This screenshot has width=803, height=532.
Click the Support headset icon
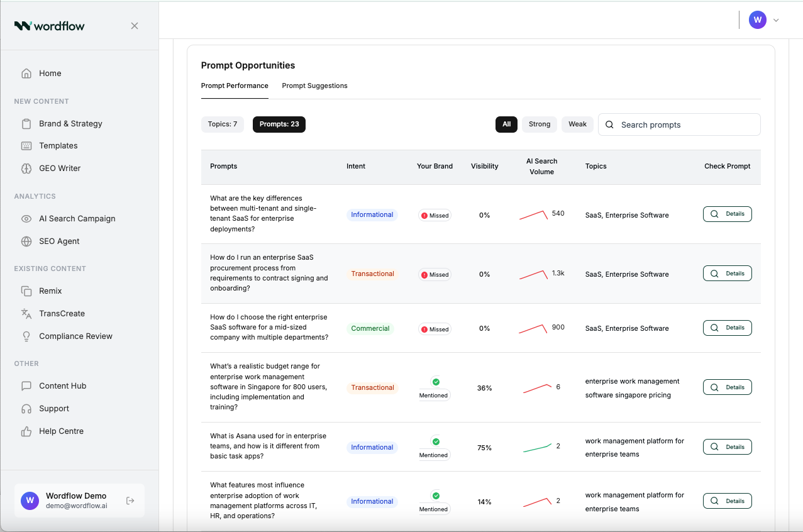(26, 409)
